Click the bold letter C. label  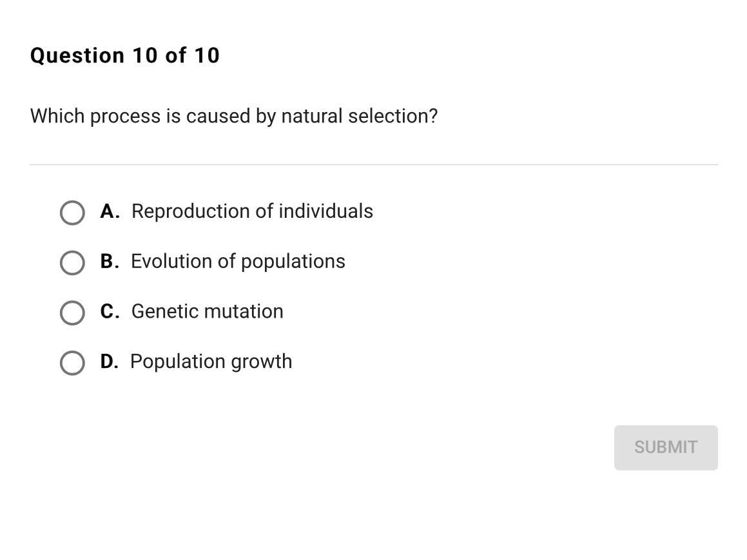coord(110,311)
